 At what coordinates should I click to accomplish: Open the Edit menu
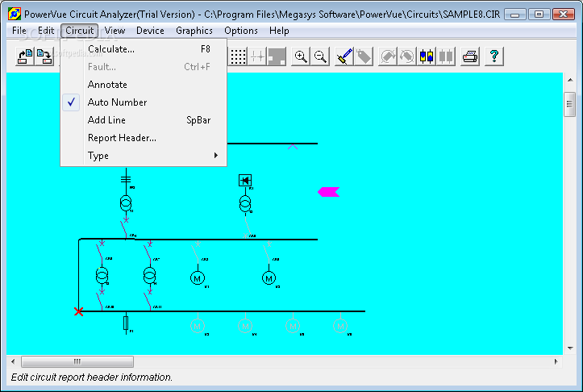coord(46,31)
